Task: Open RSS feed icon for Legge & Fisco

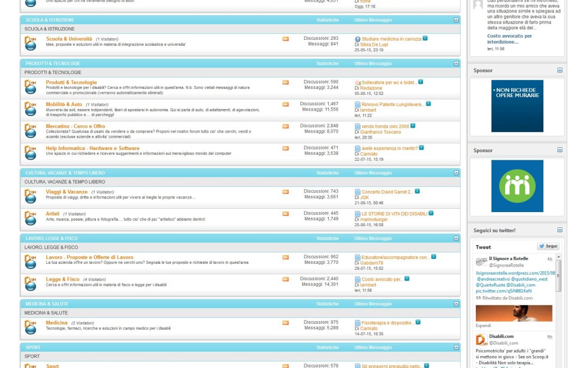Action: (x=285, y=279)
